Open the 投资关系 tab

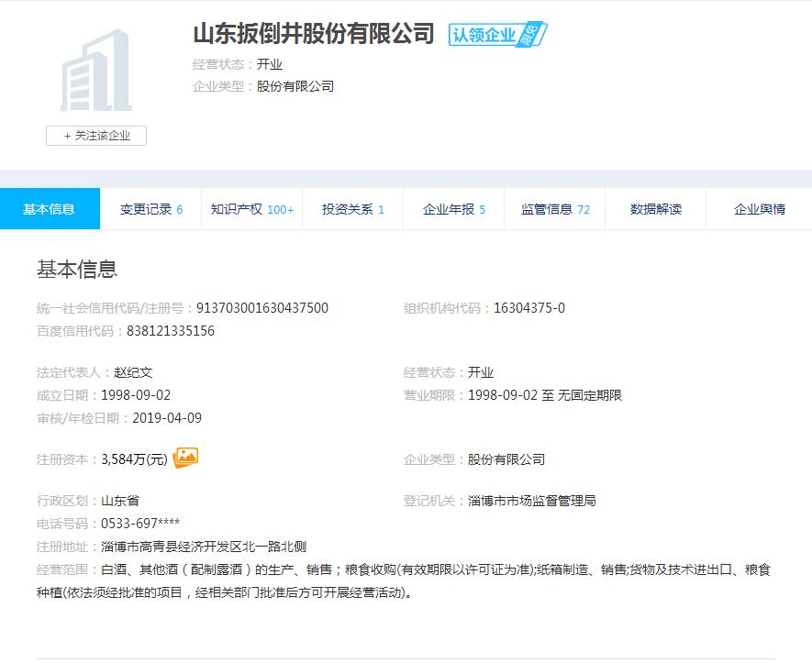pos(352,209)
